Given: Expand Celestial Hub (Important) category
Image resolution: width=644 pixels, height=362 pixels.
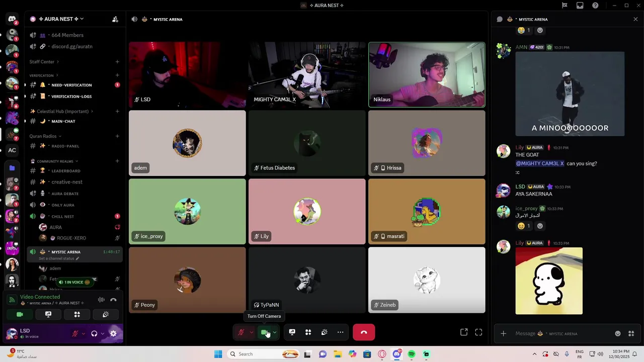Looking at the screenshot, I should point(62,111).
